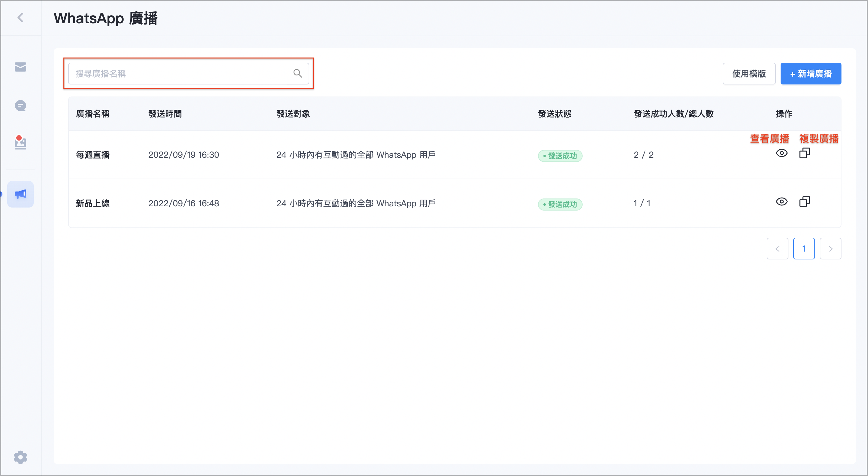Focus the 搜尋廣播名稱 search field
Image resolution: width=868 pixels, height=476 pixels.
pos(188,74)
